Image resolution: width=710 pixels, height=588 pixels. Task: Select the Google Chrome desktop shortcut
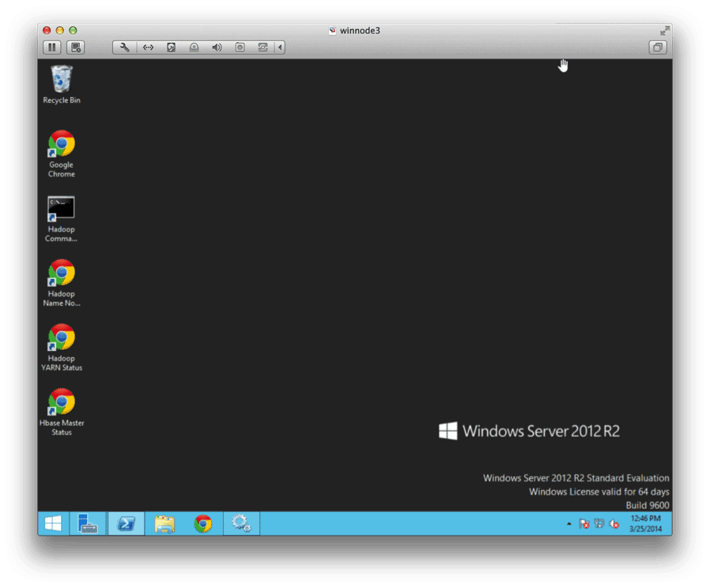point(62,154)
